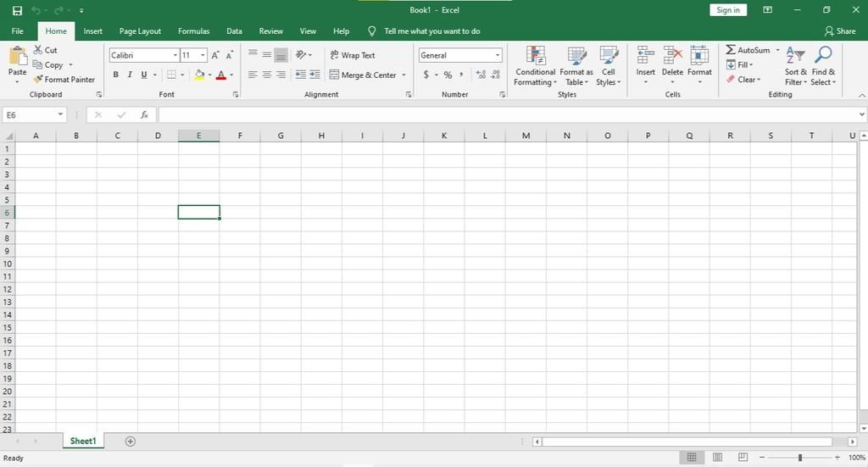
Task: Switch to the Review tab
Action: coord(270,31)
